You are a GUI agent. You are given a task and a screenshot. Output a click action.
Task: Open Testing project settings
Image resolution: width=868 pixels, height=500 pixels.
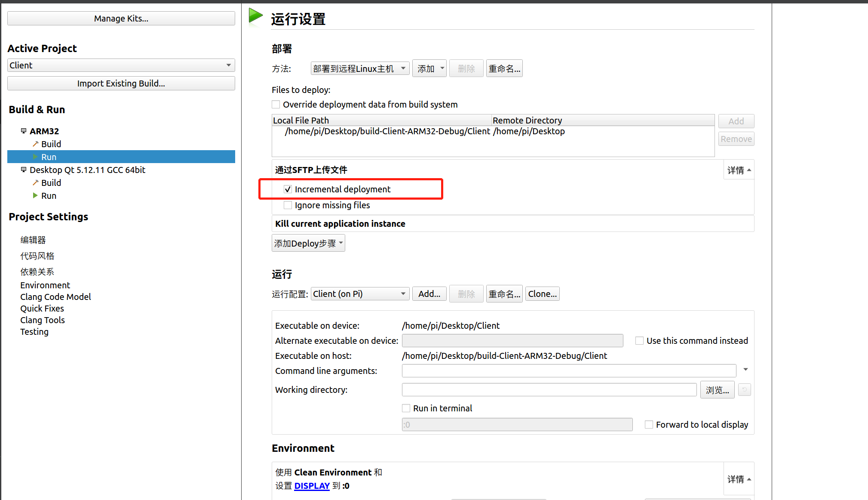[x=34, y=332]
